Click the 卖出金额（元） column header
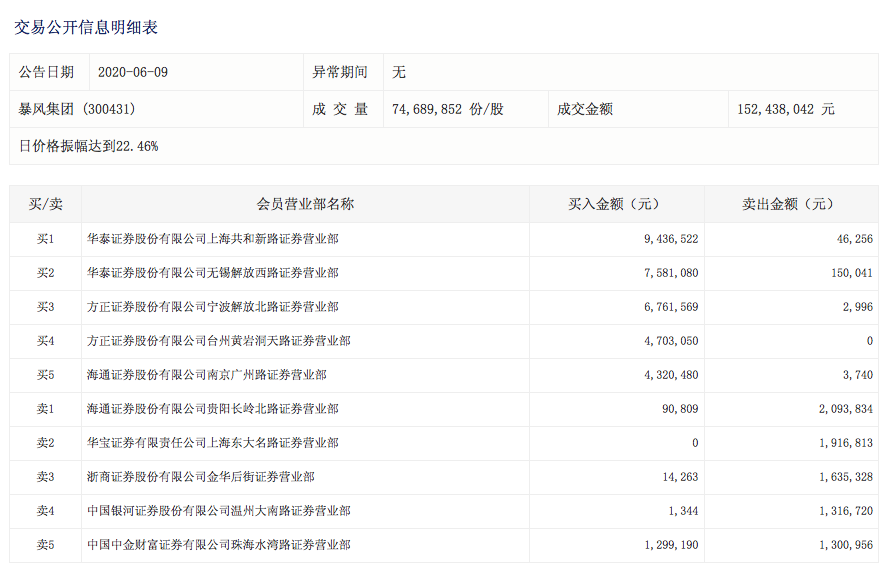This screenshot has width=889, height=572. click(791, 204)
